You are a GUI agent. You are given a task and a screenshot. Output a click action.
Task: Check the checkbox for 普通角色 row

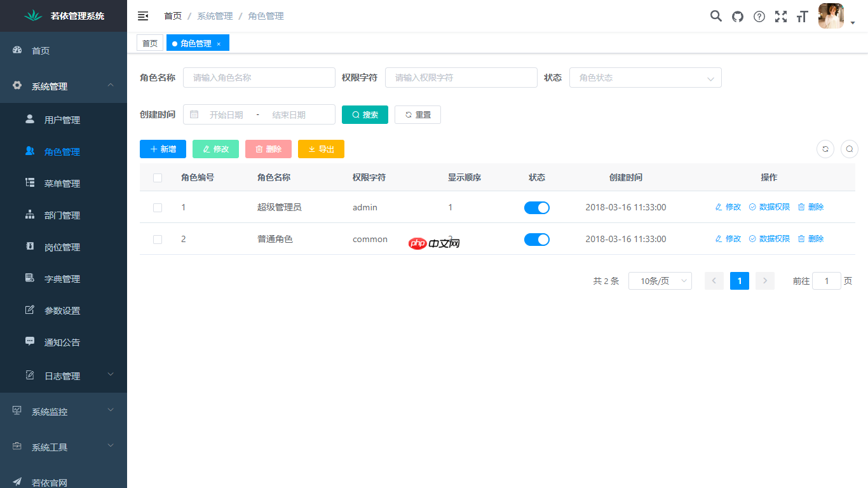158,239
